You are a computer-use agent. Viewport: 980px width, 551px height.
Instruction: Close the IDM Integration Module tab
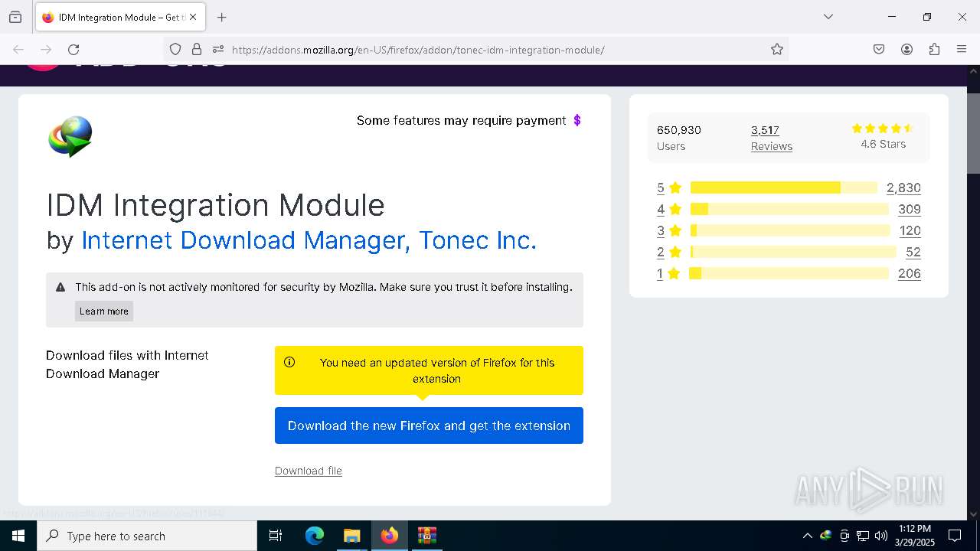click(x=193, y=17)
